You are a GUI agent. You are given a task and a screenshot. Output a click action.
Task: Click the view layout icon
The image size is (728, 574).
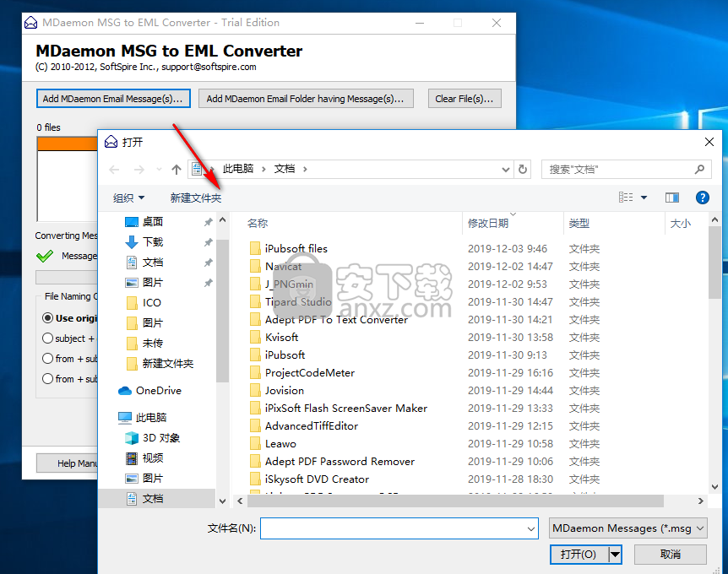pos(626,198)
